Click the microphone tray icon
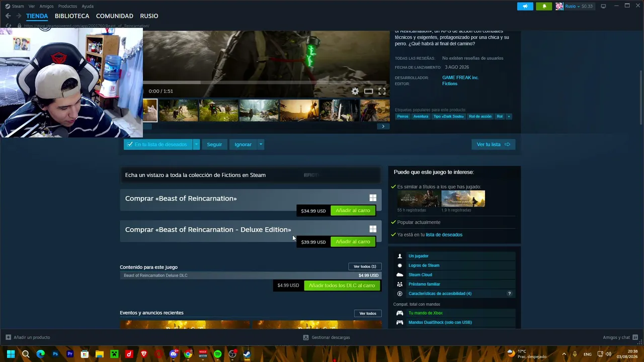Viewport: 644px width, 362px height. [x=575, y=354]
